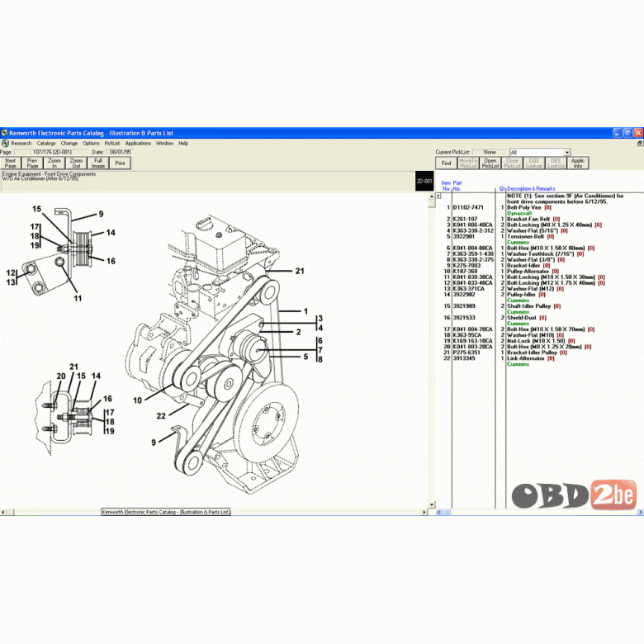Click the Close PickList button

(512, 163)
